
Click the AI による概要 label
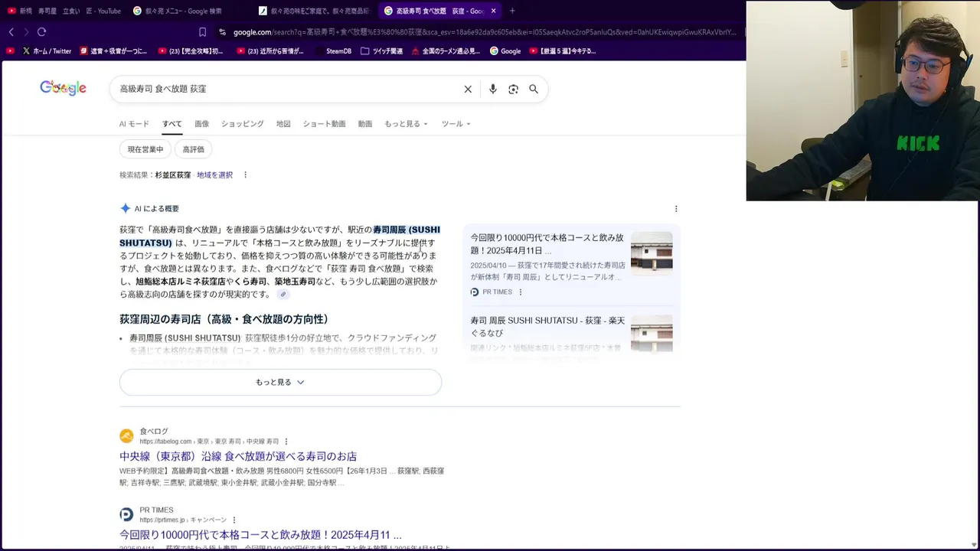click(x=156, y=209)
